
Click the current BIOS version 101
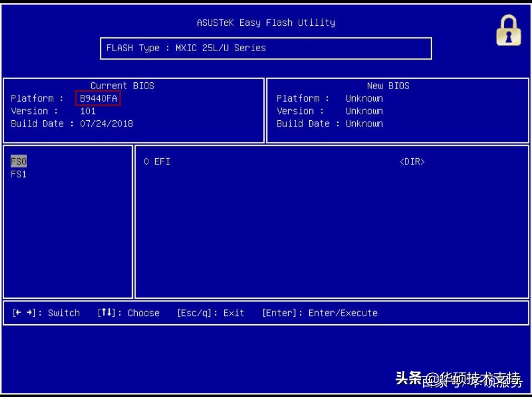pos(88,111)
